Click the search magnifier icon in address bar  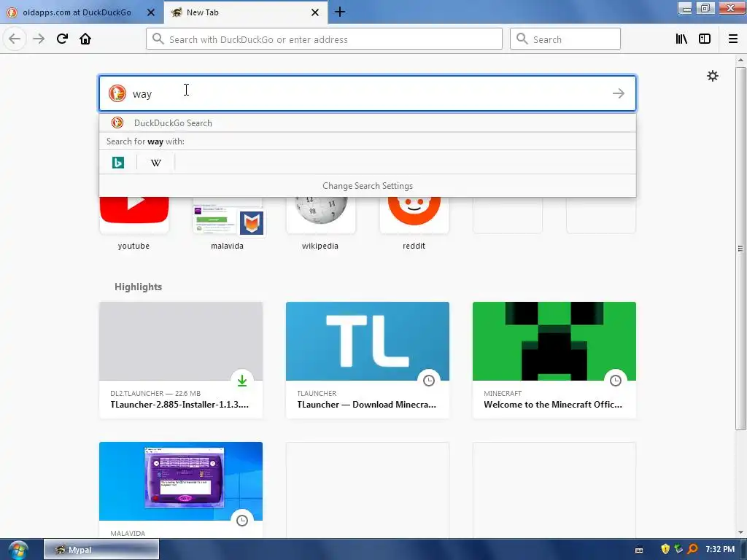click(x=158, y=39)
